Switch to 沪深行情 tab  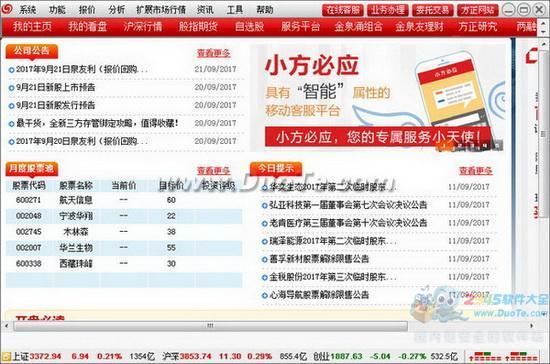click(143, 26)
